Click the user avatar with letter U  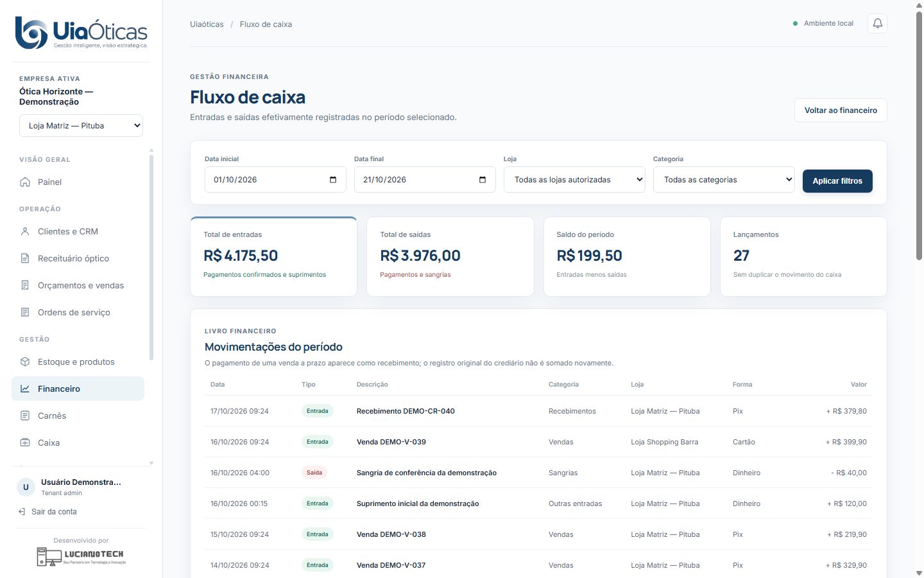pyautogui.click(x=26, y=487)
